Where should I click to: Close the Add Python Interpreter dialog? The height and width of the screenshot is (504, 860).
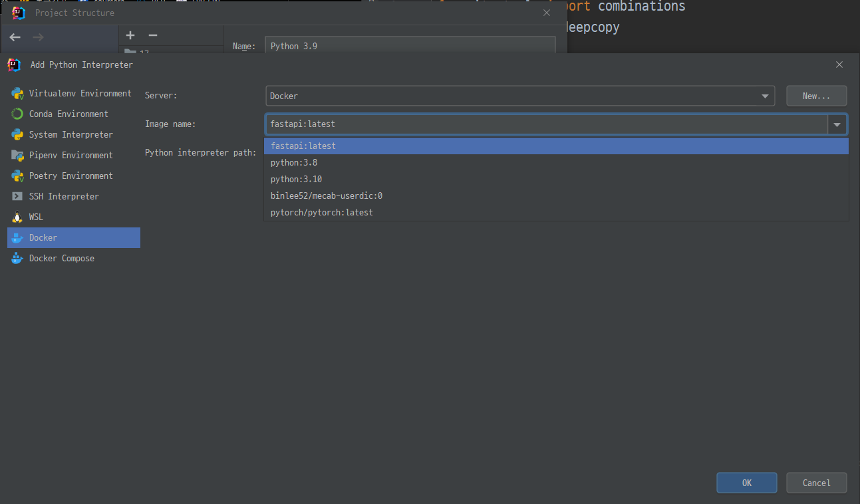click(x=839, y=64)
